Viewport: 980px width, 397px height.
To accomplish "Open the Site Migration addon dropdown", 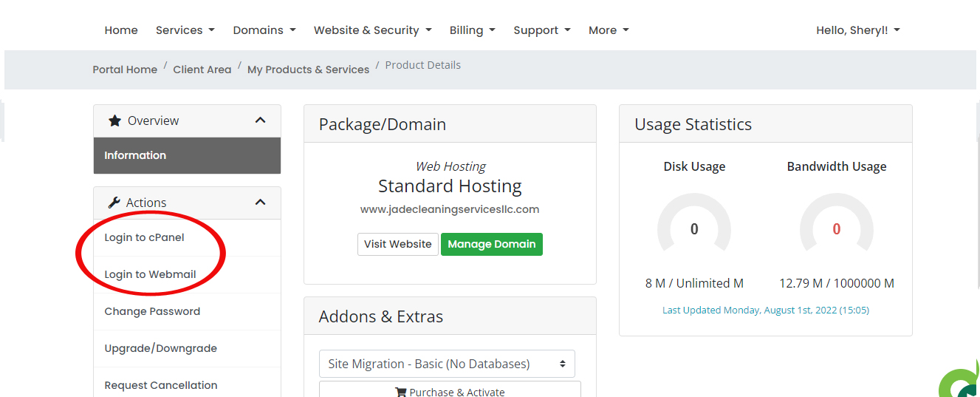I will click(x=447, y=364).
